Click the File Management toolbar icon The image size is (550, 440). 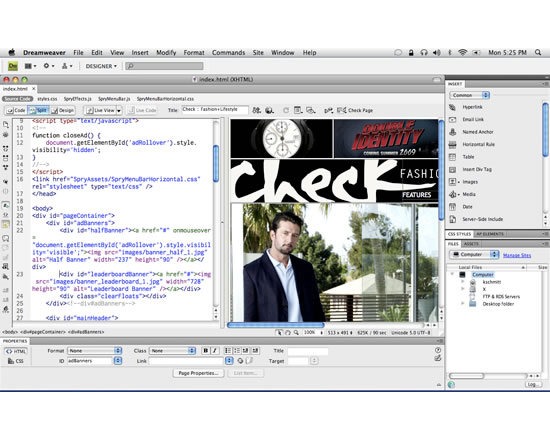click(256, 110)
